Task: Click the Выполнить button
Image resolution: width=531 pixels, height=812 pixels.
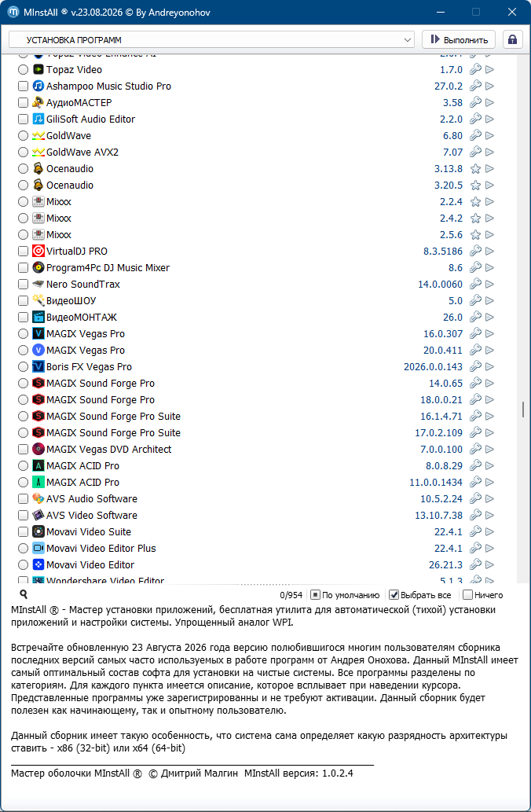Action: click(459, 40)
